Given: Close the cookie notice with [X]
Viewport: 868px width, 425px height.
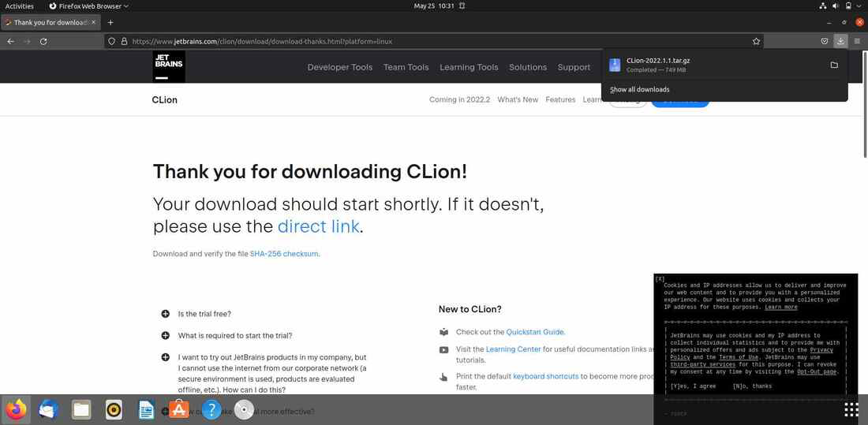Looking at the screenshot, I should tap(660, 279).
